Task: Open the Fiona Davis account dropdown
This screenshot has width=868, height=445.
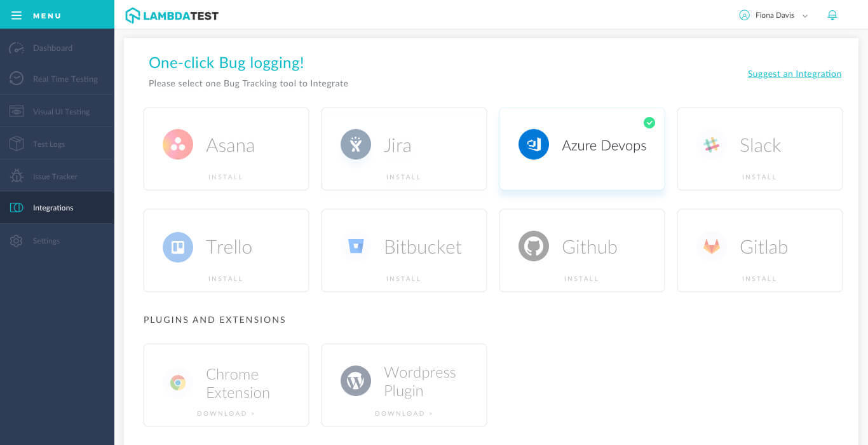Action: point(773,15)
